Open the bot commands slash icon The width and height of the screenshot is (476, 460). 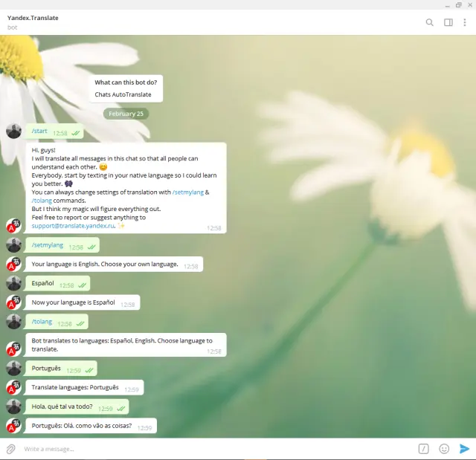click(423, 449)
